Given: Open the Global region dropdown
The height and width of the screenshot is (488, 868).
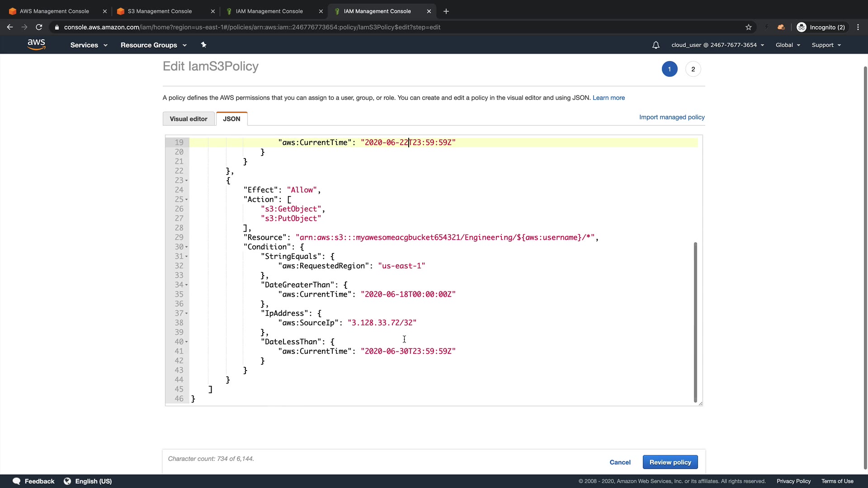Looking at the screenshot, I should pyautogui.click(x=788, y=45).
